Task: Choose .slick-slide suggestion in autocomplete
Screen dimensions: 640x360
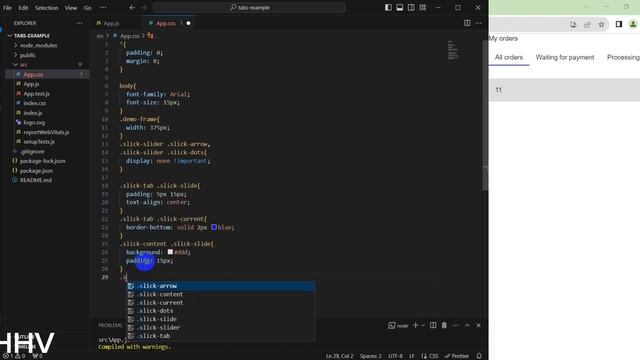Action: pyautogui.click(x=220, y=319)
